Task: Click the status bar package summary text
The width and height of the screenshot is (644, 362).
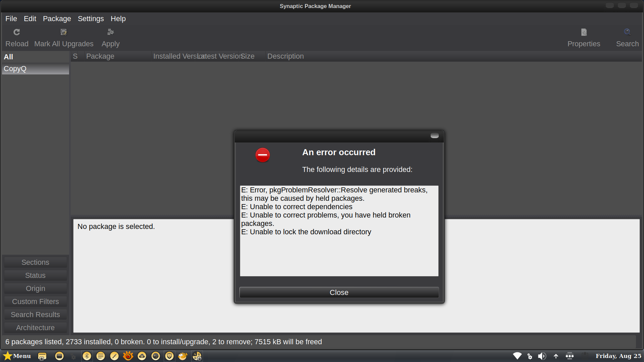Action: point(163,342)
